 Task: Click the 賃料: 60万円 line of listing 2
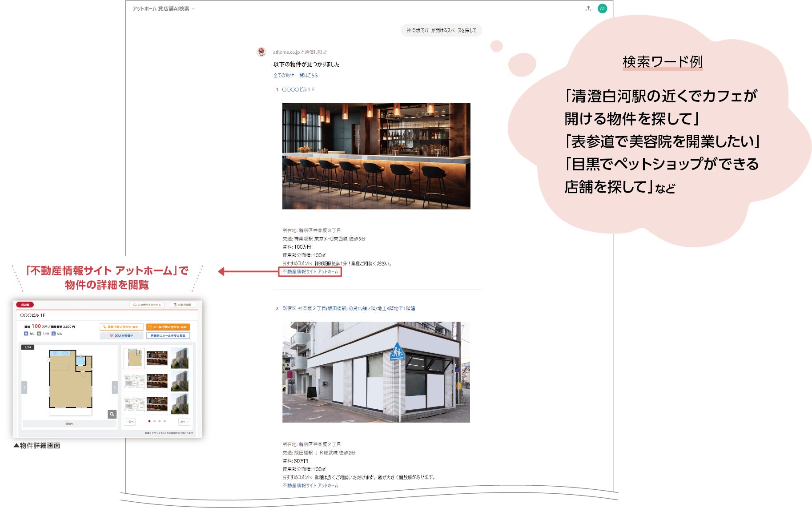[x=295, y=461]
